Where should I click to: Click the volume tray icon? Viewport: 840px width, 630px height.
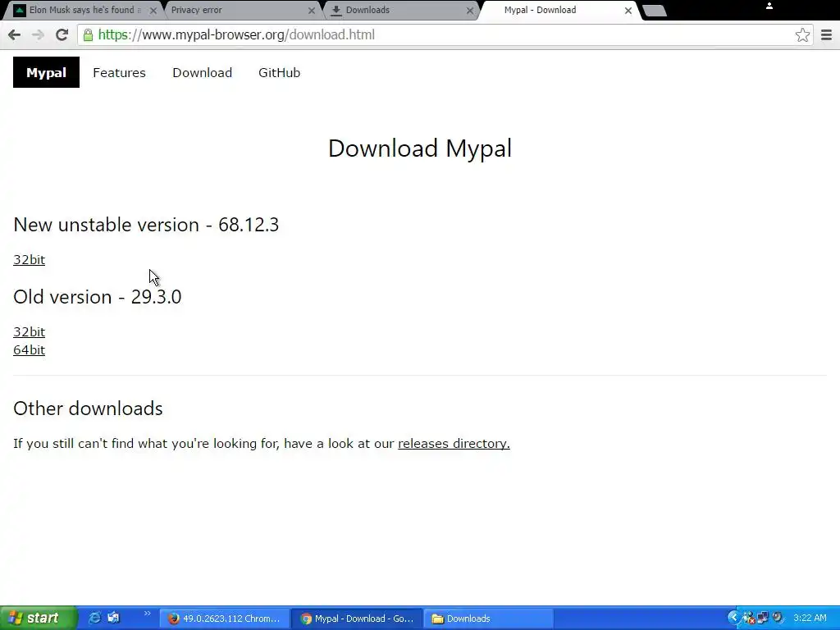tap(778, 619)
